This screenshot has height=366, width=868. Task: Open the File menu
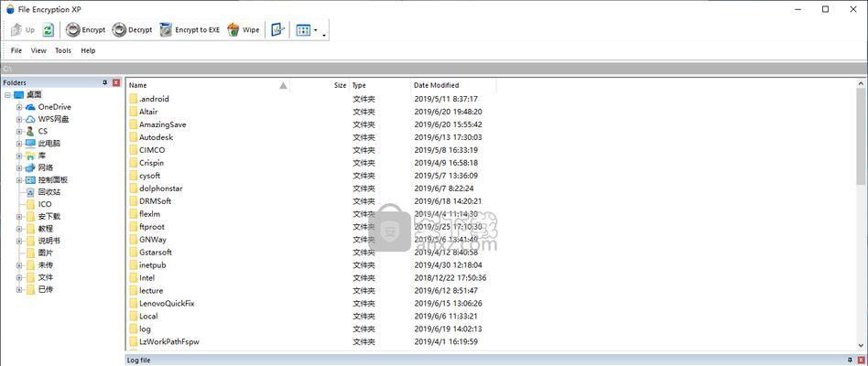(x=16, y=50)
